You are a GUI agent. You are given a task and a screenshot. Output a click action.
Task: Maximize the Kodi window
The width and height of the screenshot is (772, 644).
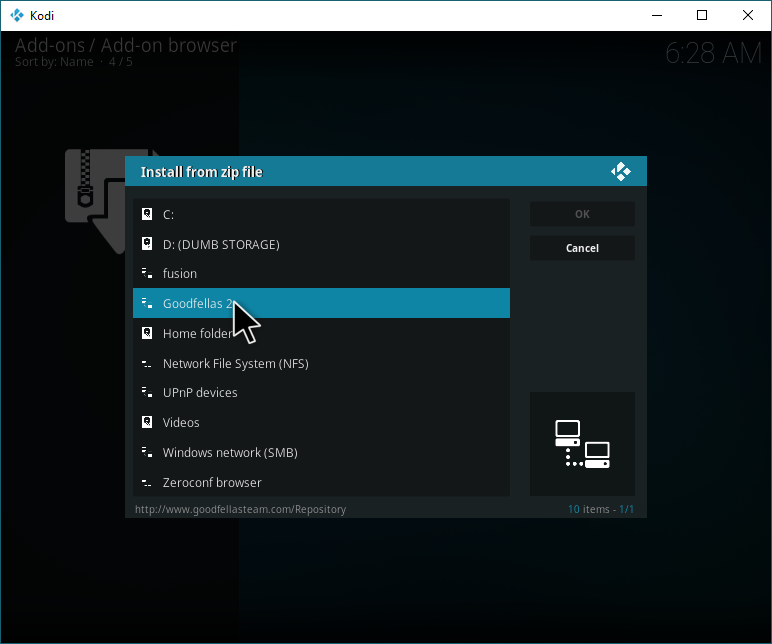click(x=702, y=15)
